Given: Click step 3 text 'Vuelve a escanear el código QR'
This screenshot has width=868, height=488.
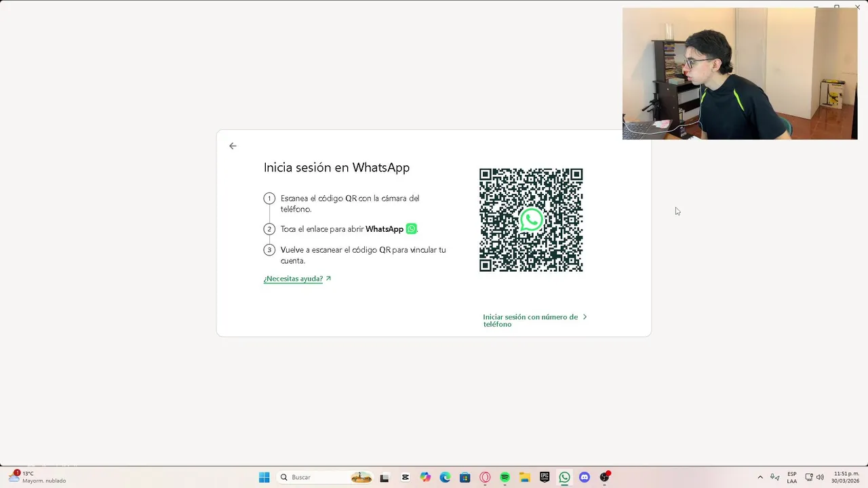Looking at the screenshot, I should pos(336,250).
